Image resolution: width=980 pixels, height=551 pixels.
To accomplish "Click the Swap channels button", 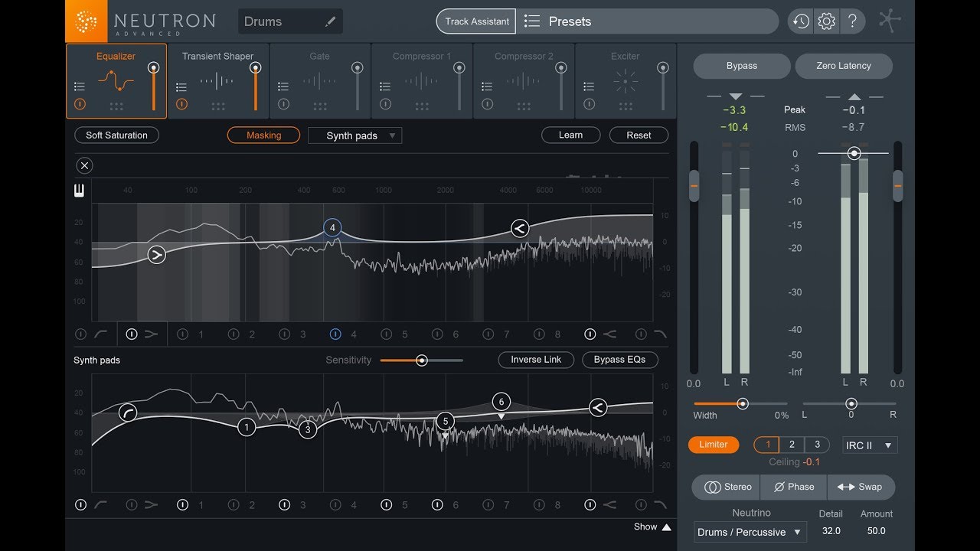I will [861, 487].
